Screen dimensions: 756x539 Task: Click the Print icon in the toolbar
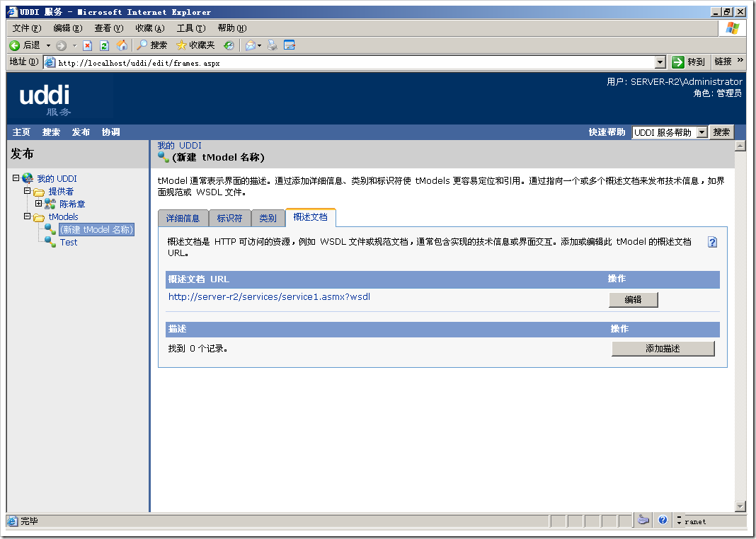[273, 45]
